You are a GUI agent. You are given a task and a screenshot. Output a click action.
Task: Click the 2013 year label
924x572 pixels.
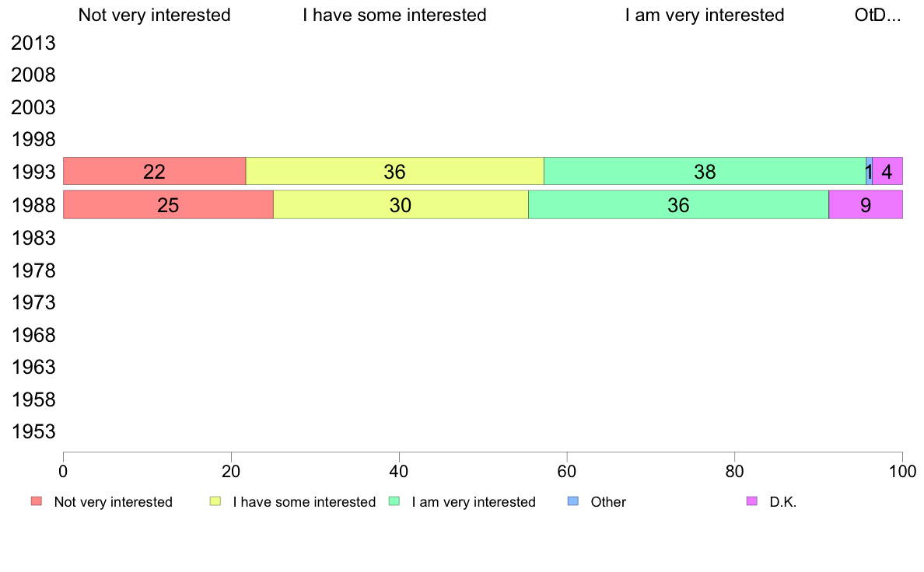click(x=33, y=43)
